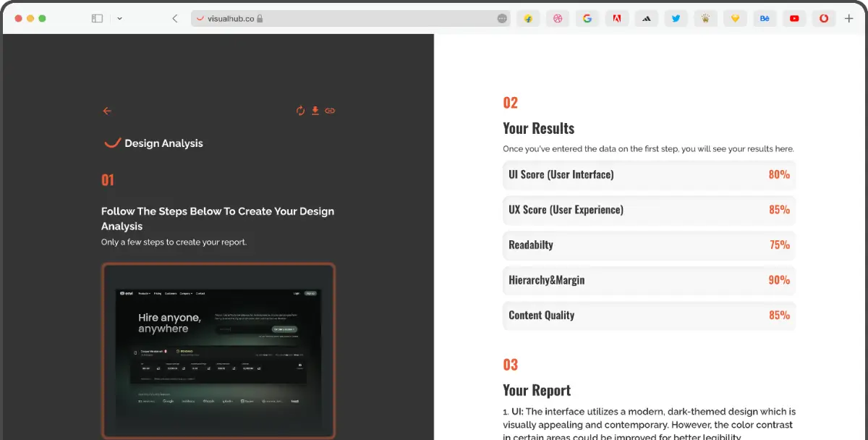The image size is (868, 440).
Task: Expand the UI Score result row
Action: (649, 174)
